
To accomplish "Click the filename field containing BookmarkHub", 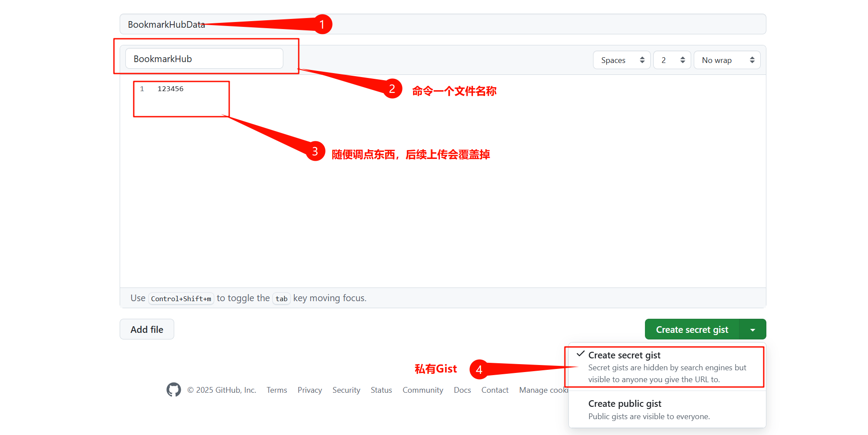I will pyautogui.click(x=204, y=59).
